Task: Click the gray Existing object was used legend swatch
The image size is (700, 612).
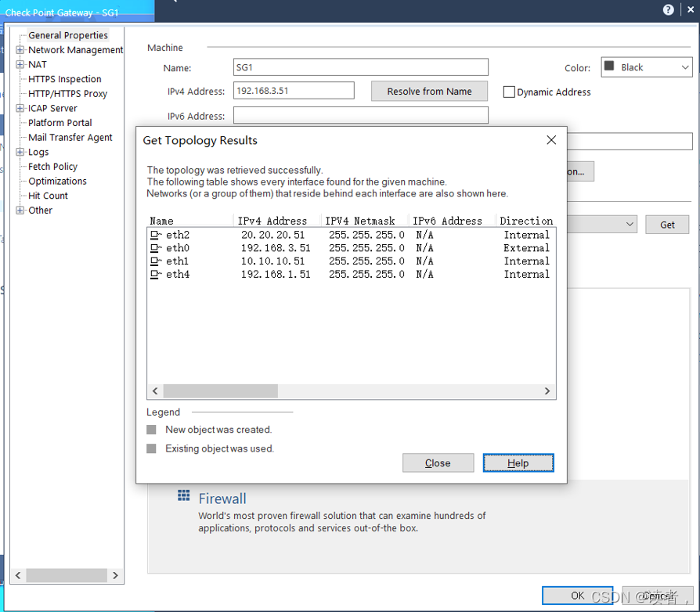Action: pos(151,448)
